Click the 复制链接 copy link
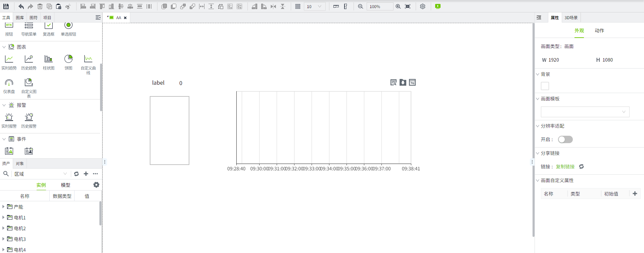This screenshot has width=644, height=253. (565, 167)
